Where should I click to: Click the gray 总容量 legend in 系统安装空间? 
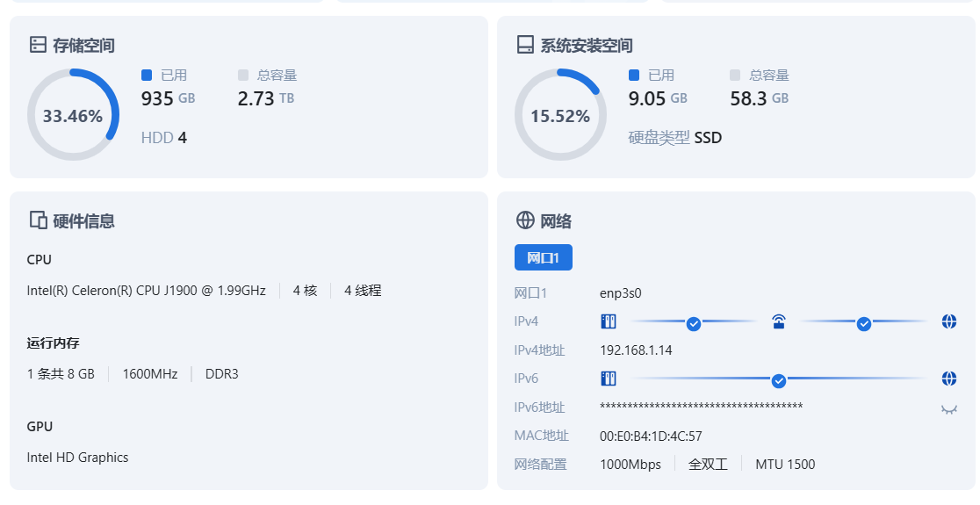pyautogui.click(x=760, y=75)
